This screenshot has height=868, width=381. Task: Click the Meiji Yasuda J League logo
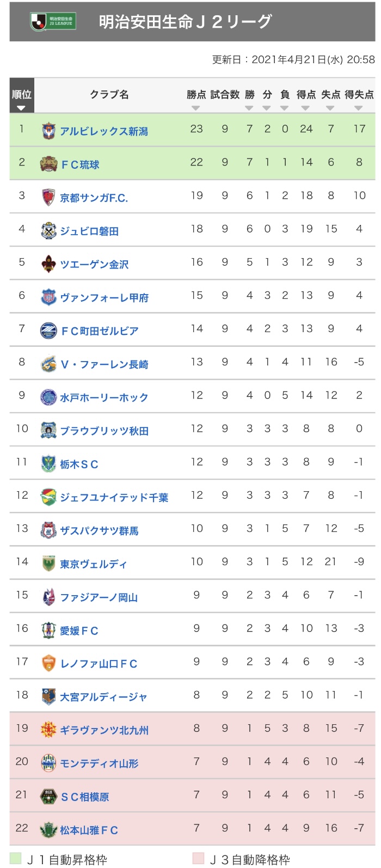[53, 22]
